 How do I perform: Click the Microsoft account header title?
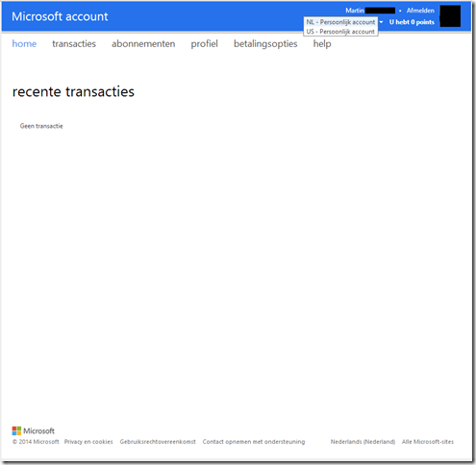click(60, 16)
